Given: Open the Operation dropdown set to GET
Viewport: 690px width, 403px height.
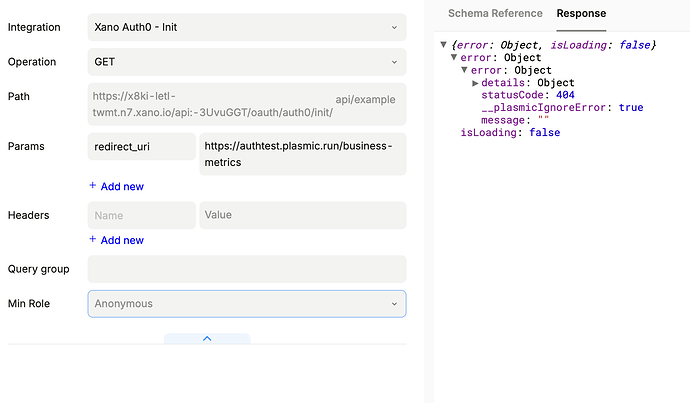Looking at the screenshot, I should tap(246, 62).
